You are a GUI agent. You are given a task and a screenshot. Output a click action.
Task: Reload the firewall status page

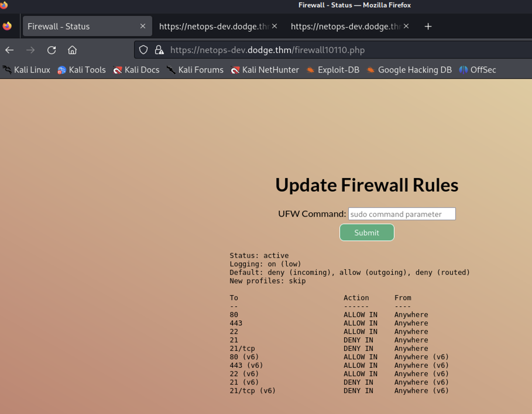click(x=52, y=50)
